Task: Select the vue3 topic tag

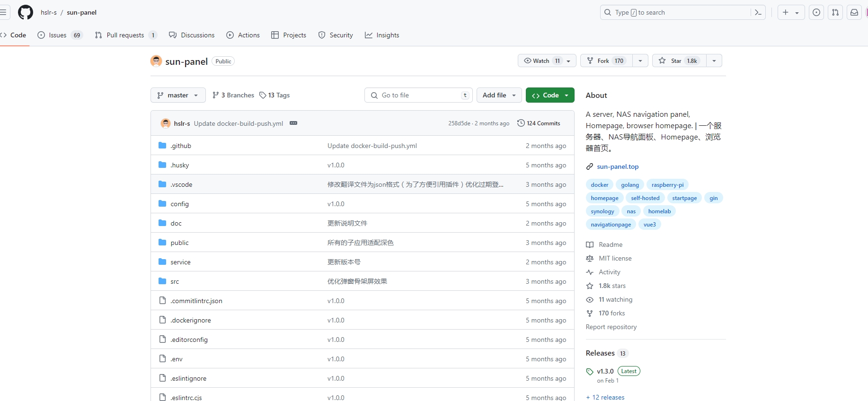Action: [649, 225]
